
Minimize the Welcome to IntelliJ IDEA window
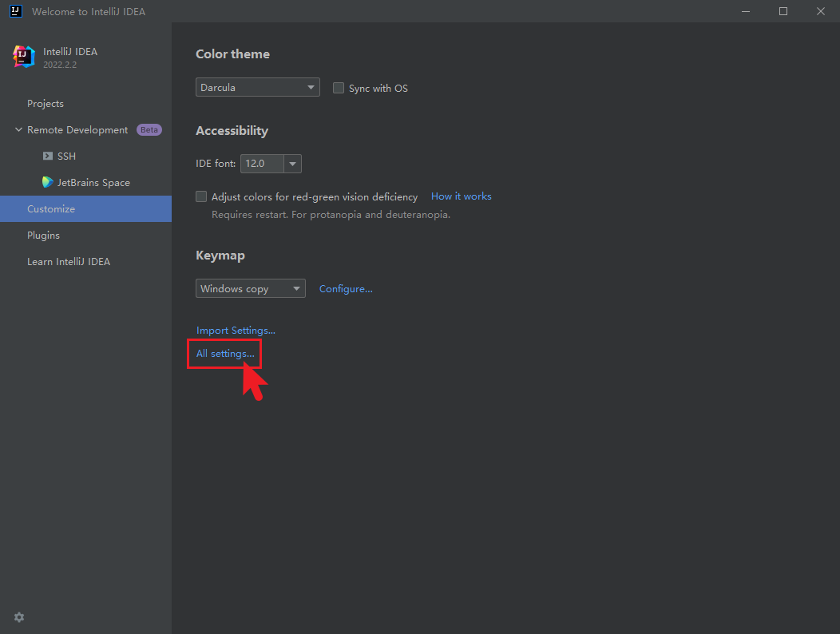746,11
